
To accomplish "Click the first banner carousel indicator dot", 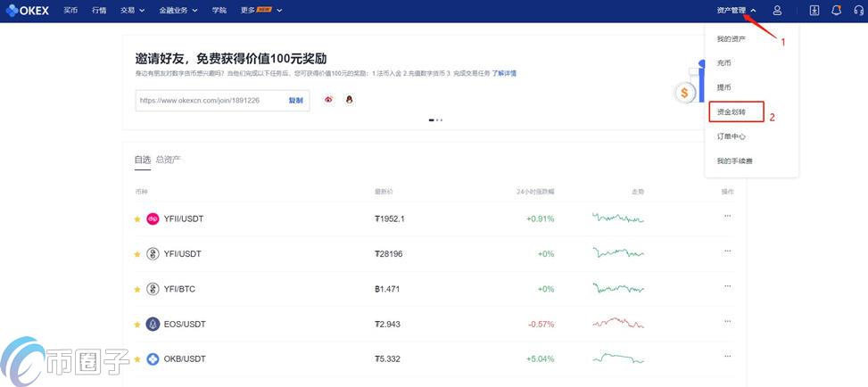I will [431, 119].
